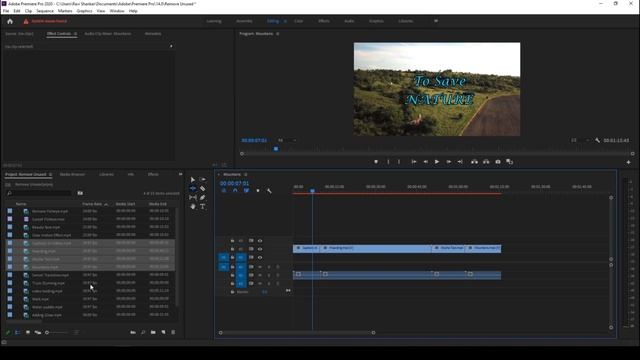640x360 pixels.
Task: Step forward one frame in Program Monitor
Action: coord(449,162)
